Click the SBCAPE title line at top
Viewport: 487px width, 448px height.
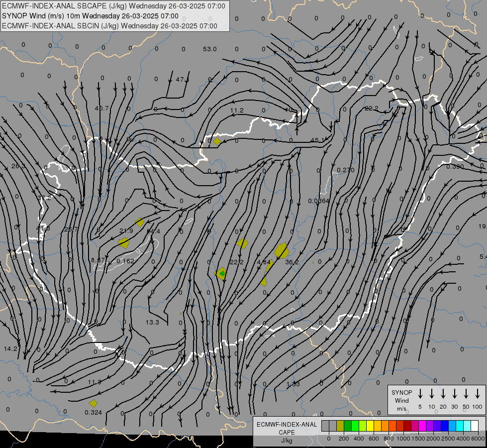tap(113, 6)
